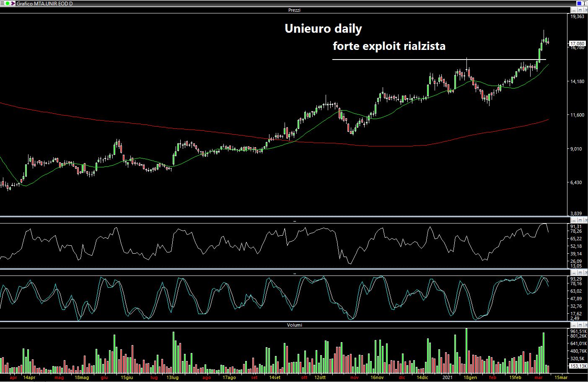Click the 2021 year label on time axis

447,377
